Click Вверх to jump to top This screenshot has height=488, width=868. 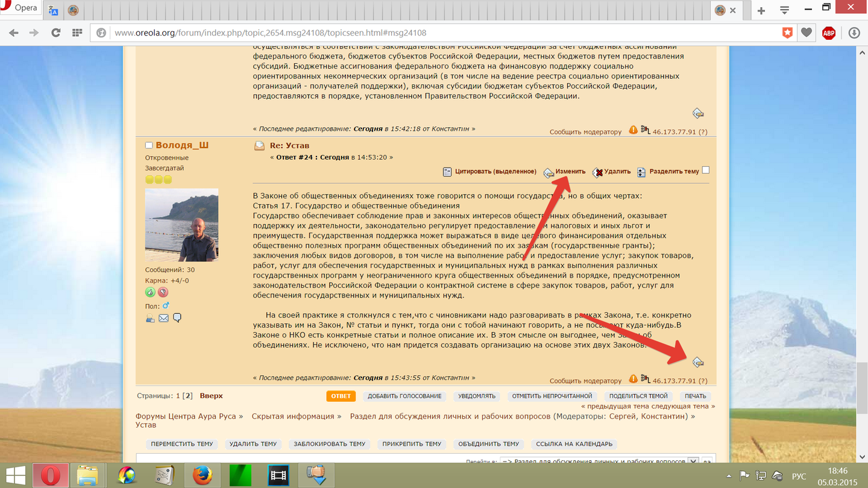tap(211, 396)
